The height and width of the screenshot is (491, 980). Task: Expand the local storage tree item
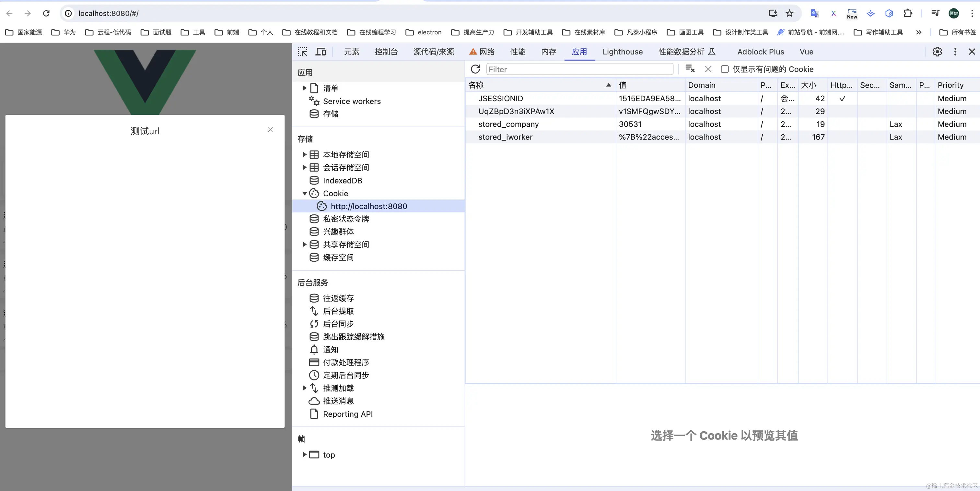[x=304, y=154]
